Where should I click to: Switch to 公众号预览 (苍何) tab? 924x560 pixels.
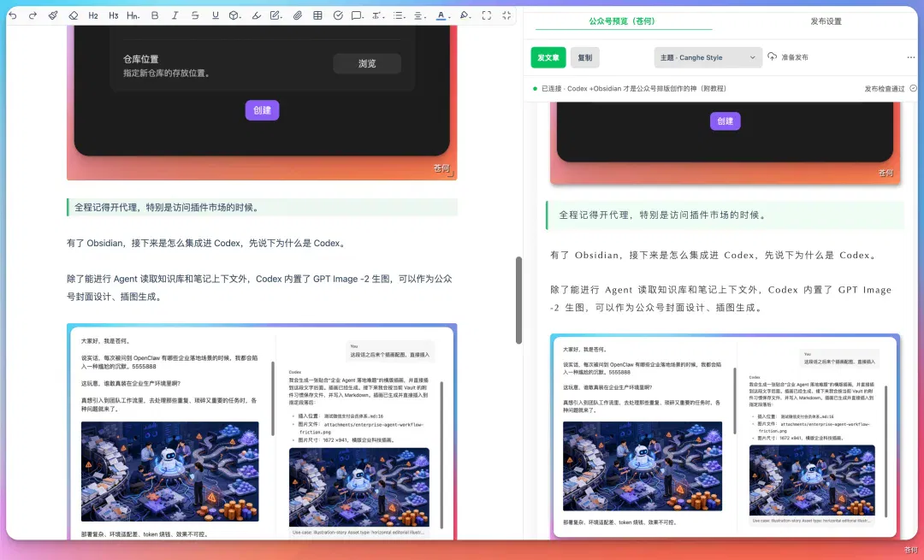click(622, 21)
